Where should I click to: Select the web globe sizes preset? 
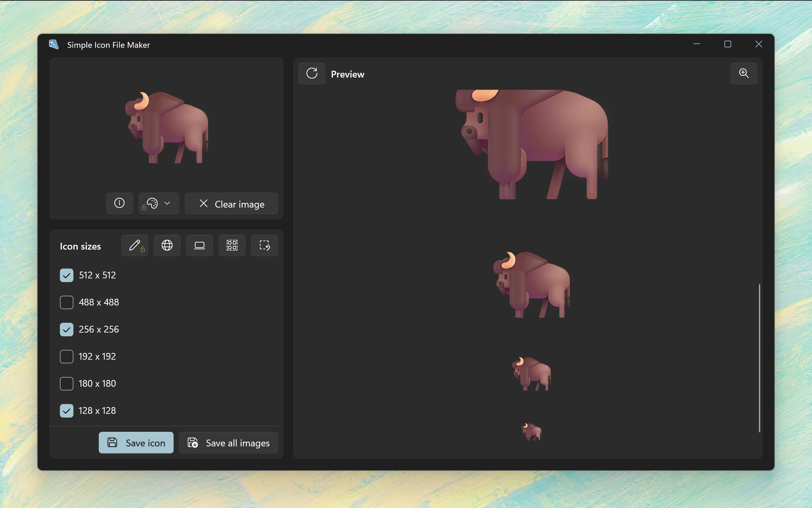pos(167,246)
